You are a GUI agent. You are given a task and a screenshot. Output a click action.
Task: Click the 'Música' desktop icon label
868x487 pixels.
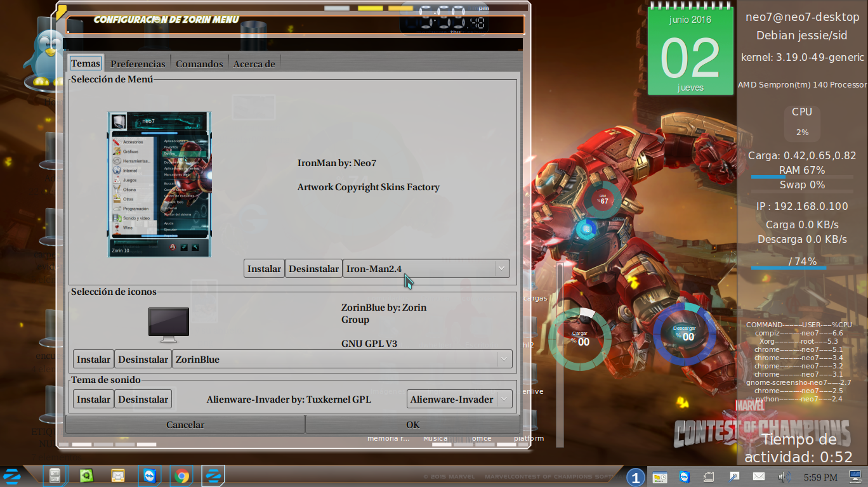[x=435, y=438]
